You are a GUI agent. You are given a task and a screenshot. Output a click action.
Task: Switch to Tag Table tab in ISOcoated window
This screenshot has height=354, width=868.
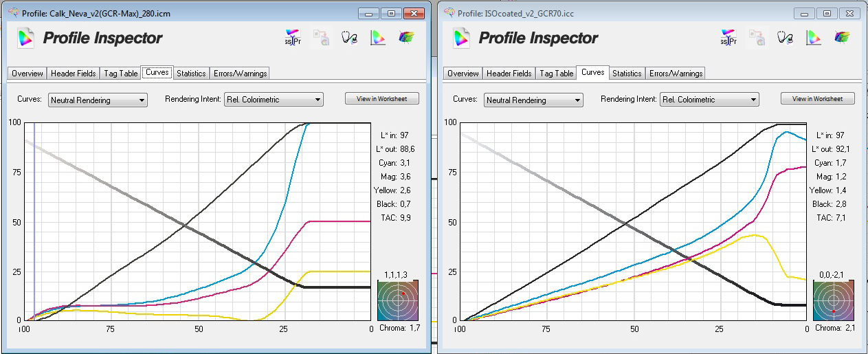coord(556,74)
